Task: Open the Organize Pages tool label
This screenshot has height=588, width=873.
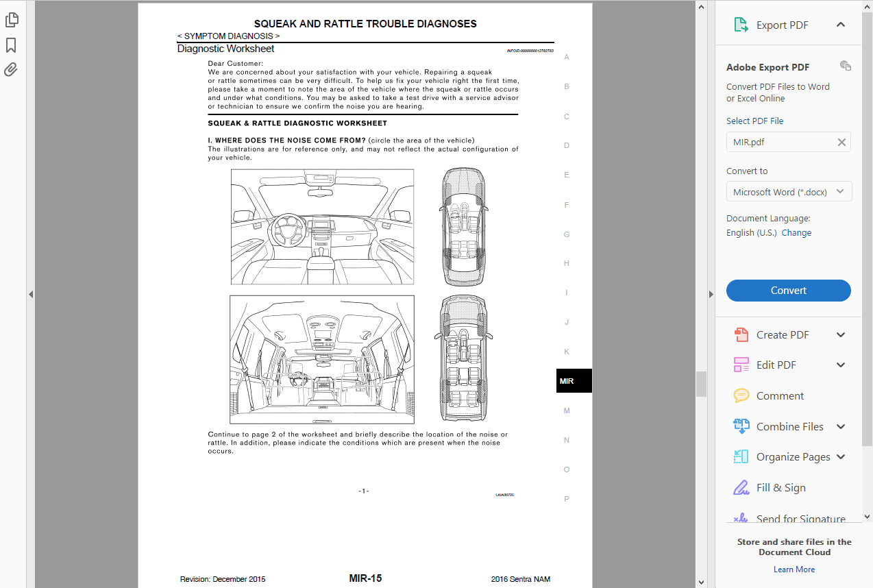Action: (x=794, y=457)
